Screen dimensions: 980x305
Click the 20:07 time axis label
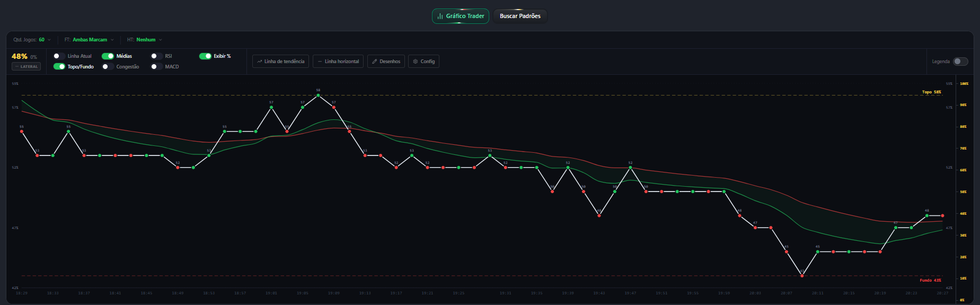click(x=786, y=293)
